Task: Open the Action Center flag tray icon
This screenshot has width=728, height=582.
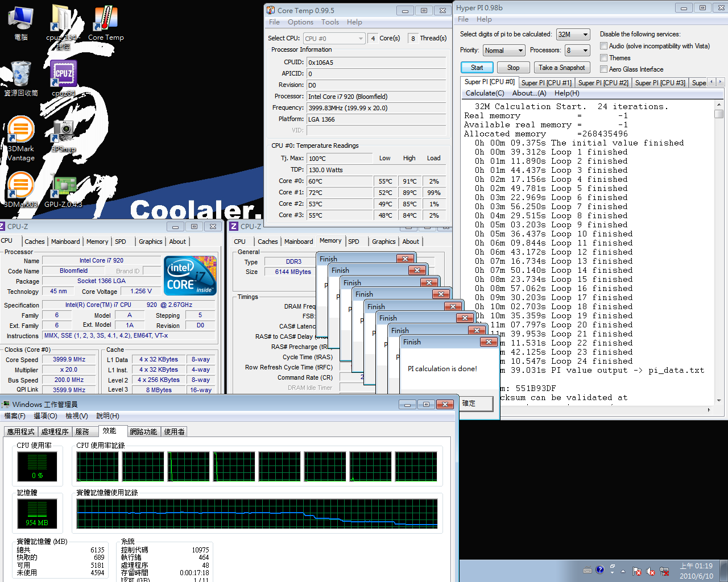Action: tap(637, 571)
